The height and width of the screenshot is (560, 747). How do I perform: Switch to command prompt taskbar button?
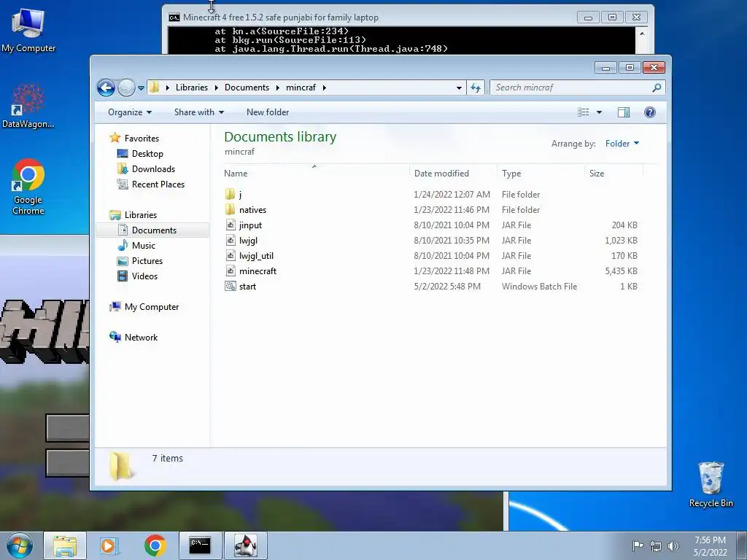tap(200, 545)
